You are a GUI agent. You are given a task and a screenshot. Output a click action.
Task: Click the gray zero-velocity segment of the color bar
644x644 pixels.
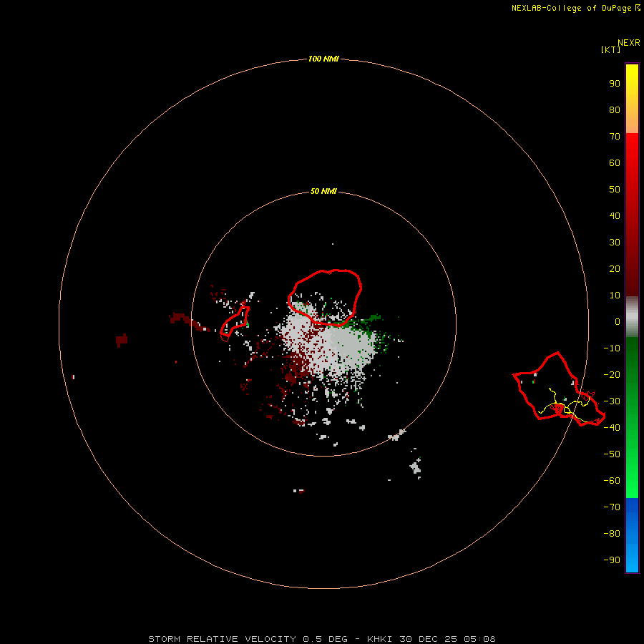[x=632, y=316]
